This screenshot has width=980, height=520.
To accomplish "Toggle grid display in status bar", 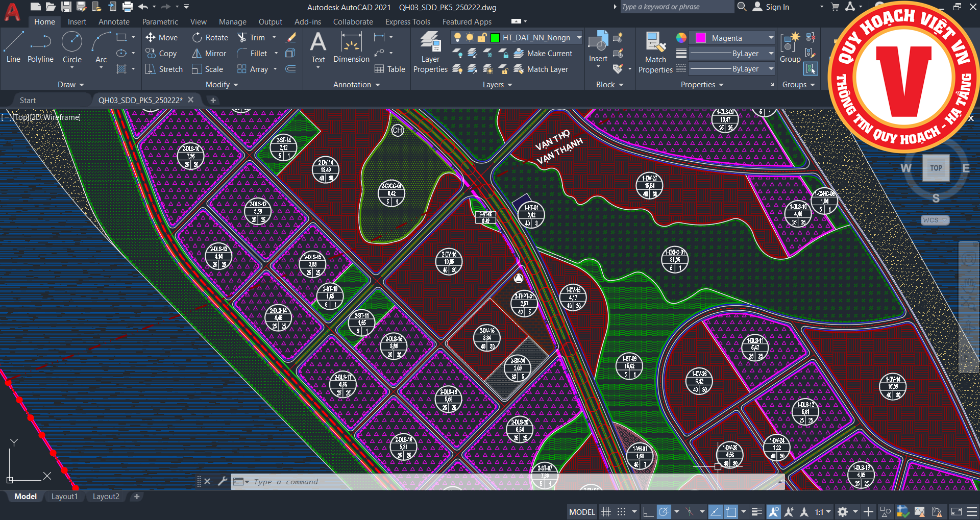I will pyautogui.click(x=606, y=512).
